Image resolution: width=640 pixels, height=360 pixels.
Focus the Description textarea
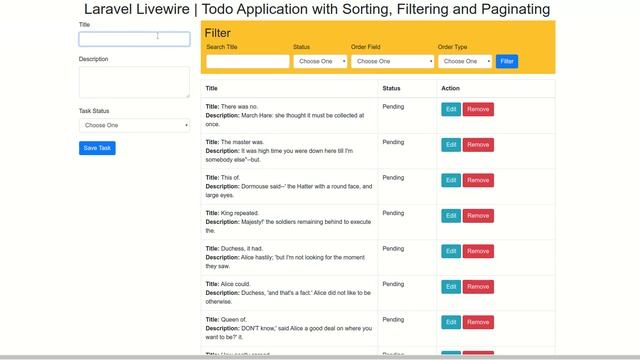134,82
